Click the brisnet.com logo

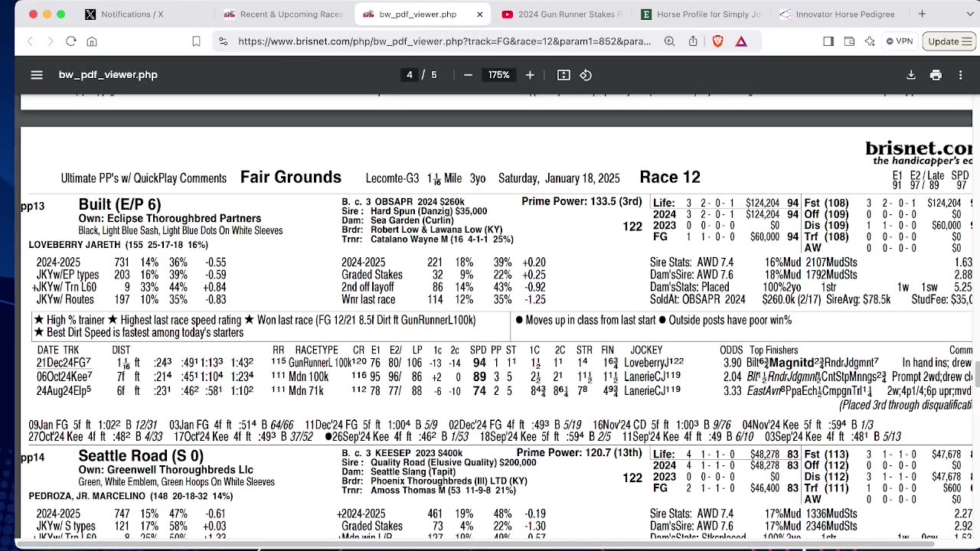click(919, 148)
